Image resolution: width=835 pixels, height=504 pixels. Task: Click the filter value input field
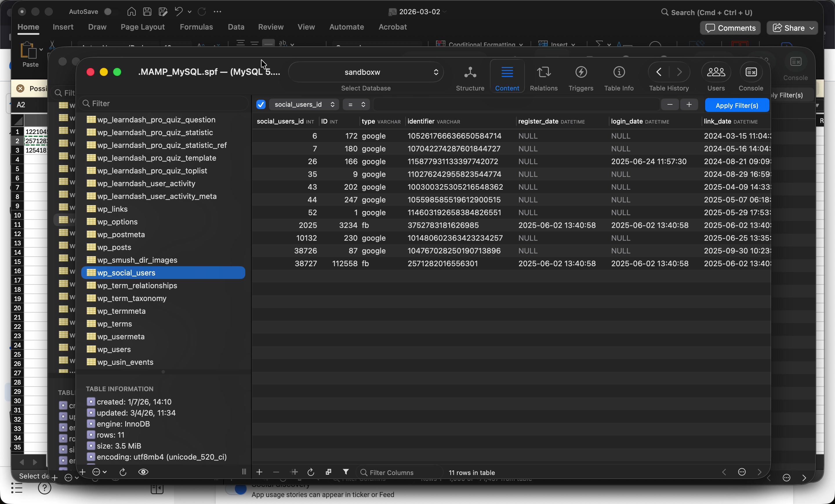click(x=516, y=104)
